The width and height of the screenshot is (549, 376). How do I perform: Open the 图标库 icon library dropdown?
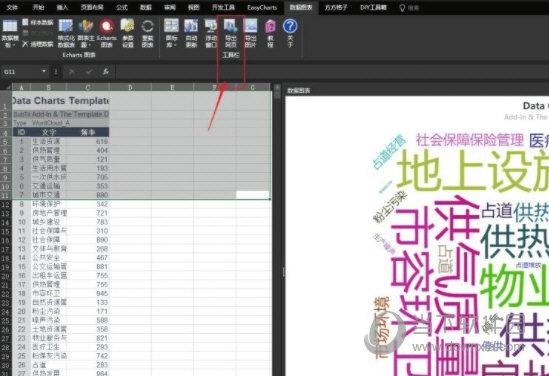171,34
